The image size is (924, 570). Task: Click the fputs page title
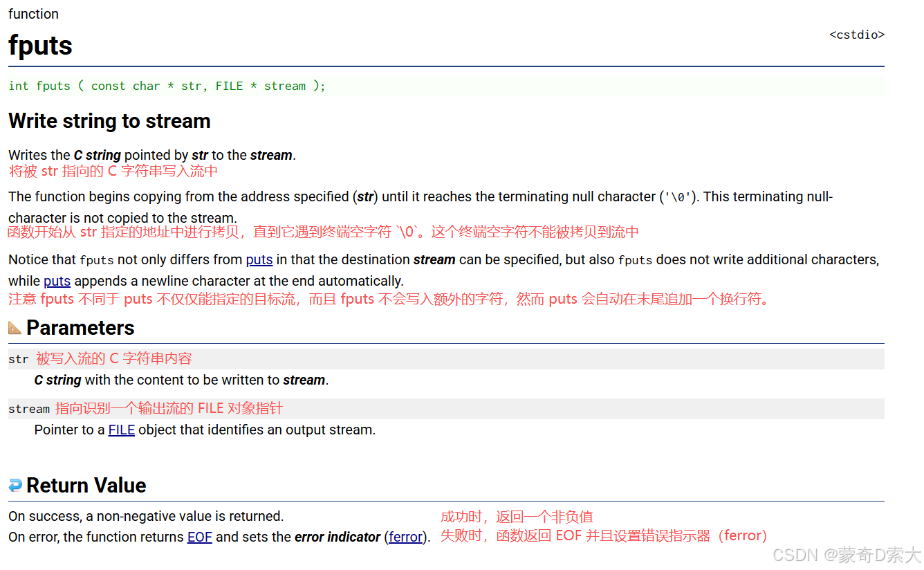(x=40, y=46)
